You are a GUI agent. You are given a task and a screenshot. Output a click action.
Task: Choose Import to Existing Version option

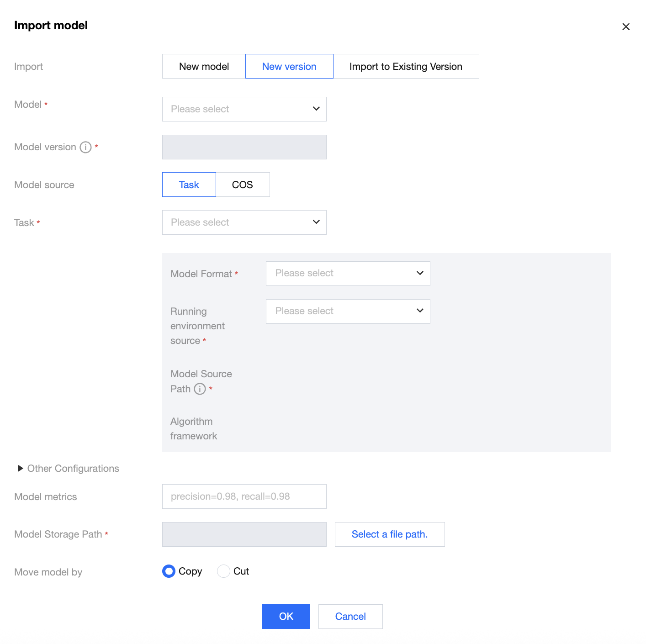tap(406, 66)
